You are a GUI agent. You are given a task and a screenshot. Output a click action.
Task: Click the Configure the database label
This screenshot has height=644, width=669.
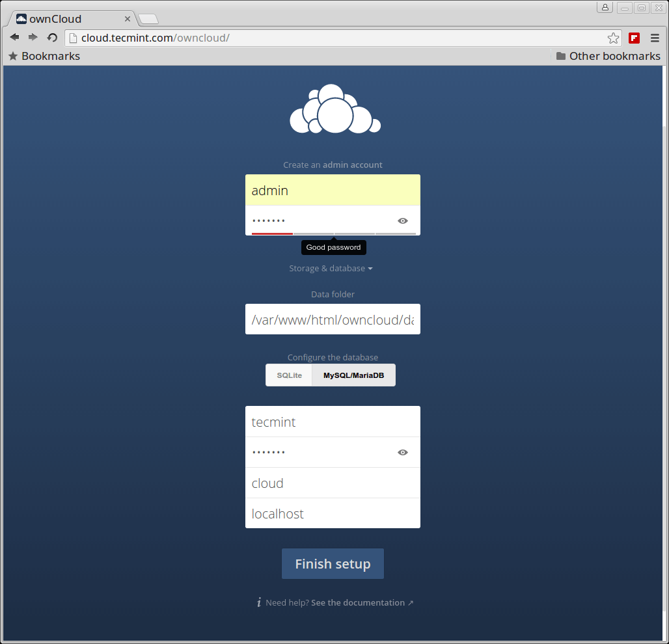[x=333, y=357]
